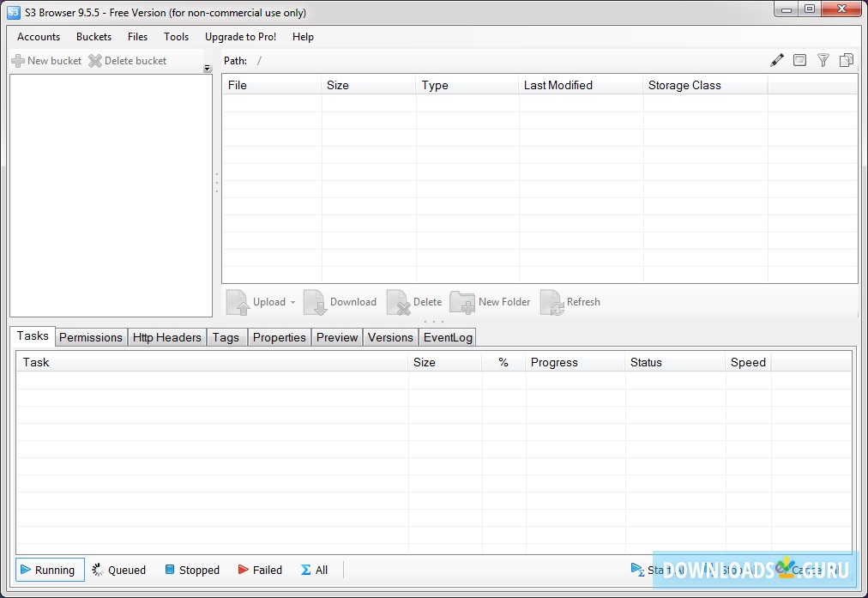Switch to the EventLog tab

coord(448,337)
